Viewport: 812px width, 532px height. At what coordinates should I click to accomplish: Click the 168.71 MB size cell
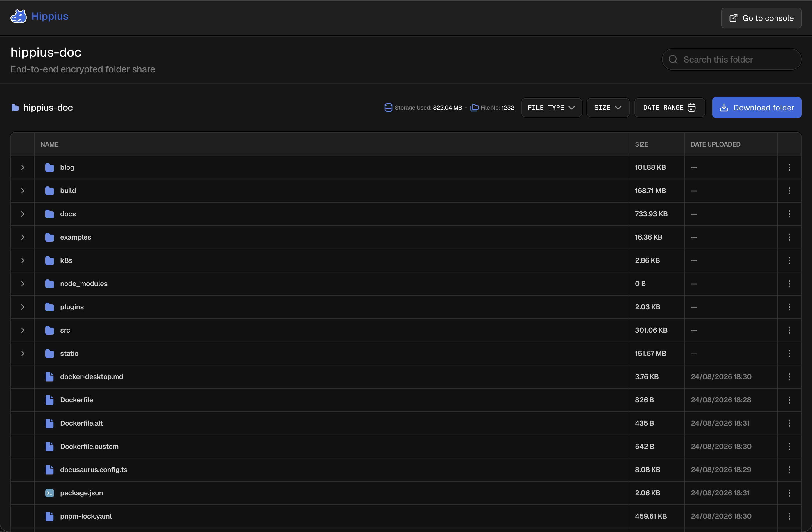tap(650, 191)
